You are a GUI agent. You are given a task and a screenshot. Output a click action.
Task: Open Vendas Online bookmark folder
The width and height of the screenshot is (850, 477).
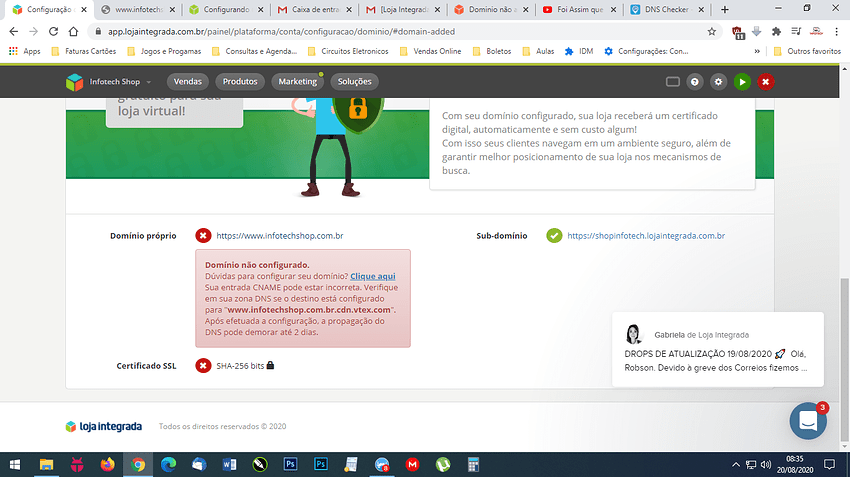(430, 51)
